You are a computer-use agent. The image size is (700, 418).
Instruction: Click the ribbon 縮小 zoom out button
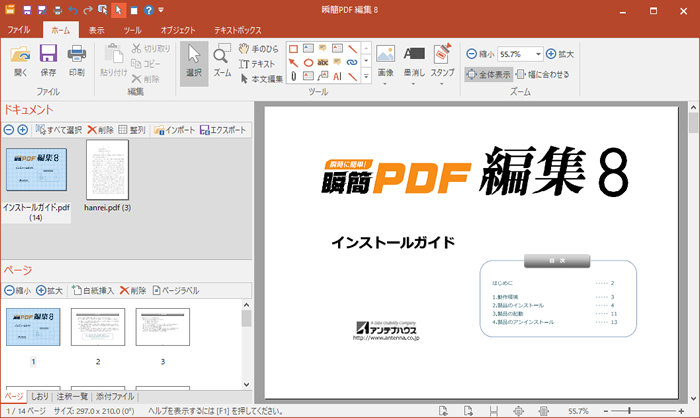(x=480, y=54)
